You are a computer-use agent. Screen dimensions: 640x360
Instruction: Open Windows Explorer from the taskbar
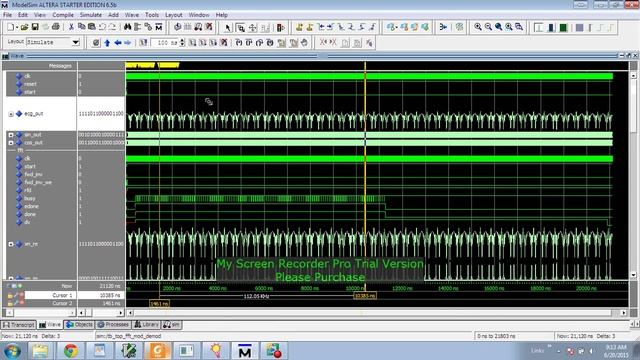(x=40, y=351)
